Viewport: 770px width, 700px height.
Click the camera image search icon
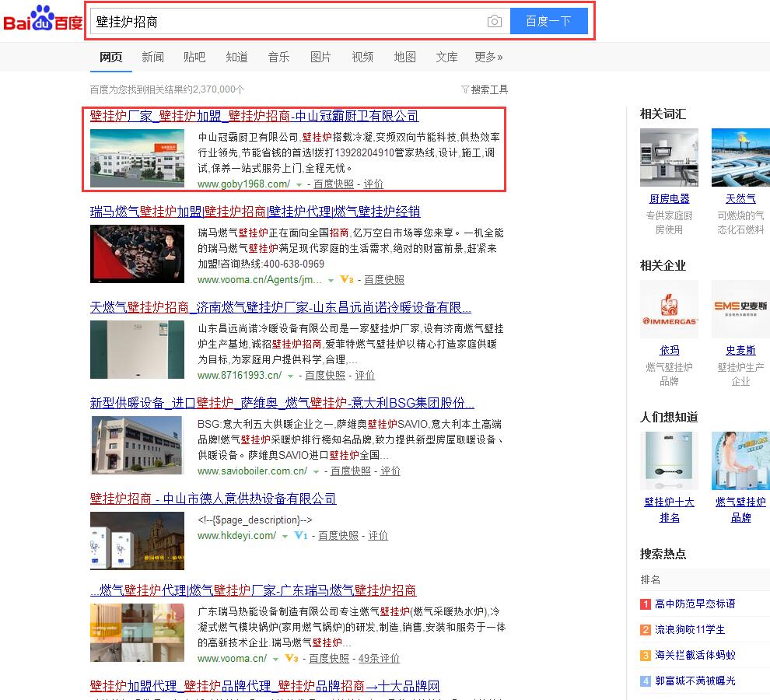coord(494,22)
